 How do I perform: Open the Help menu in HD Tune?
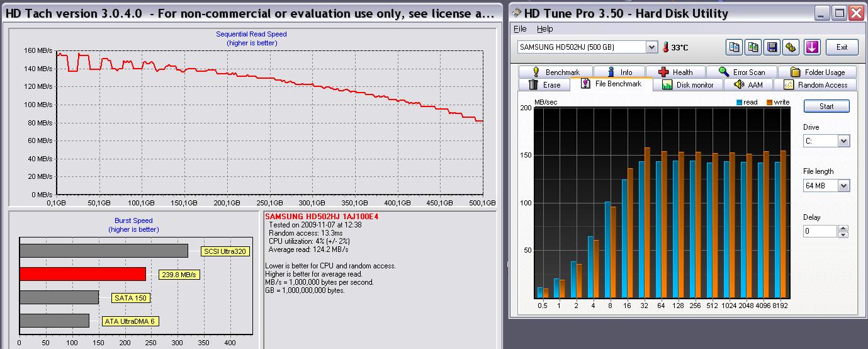coord(544,29)
